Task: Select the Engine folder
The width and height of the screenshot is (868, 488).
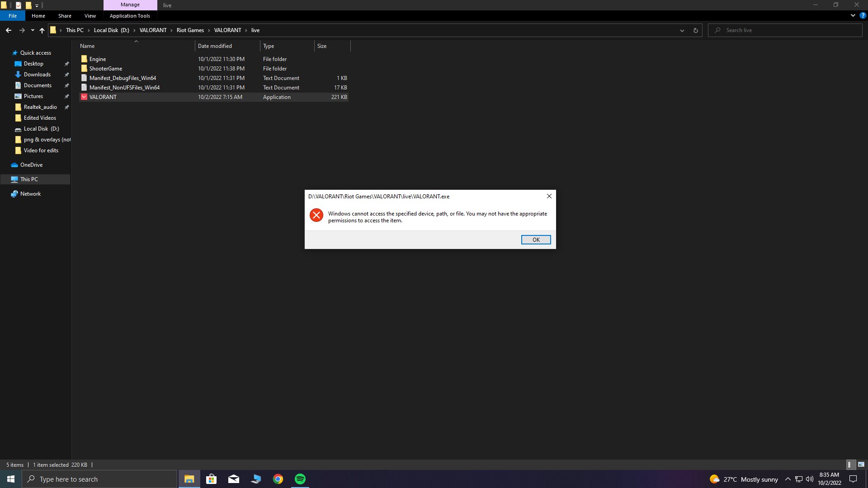Action: click(213, 59)
